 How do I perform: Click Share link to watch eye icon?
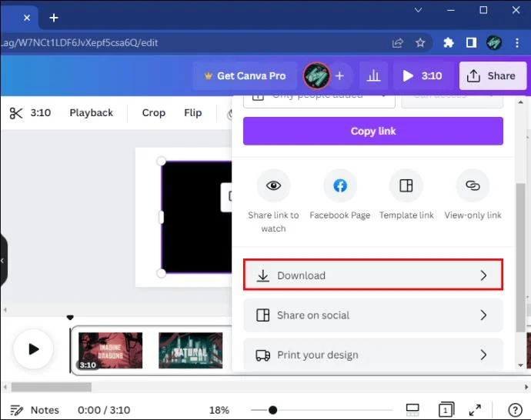pyautogui.click(x=273, y=185)
